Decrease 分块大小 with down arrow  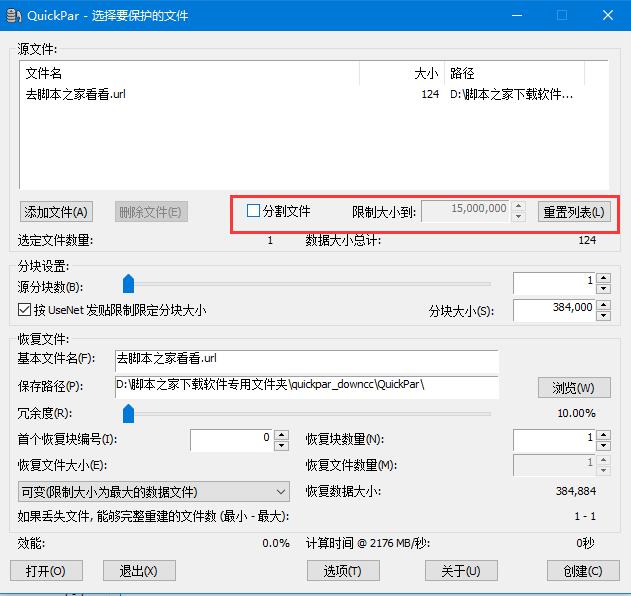603,316
